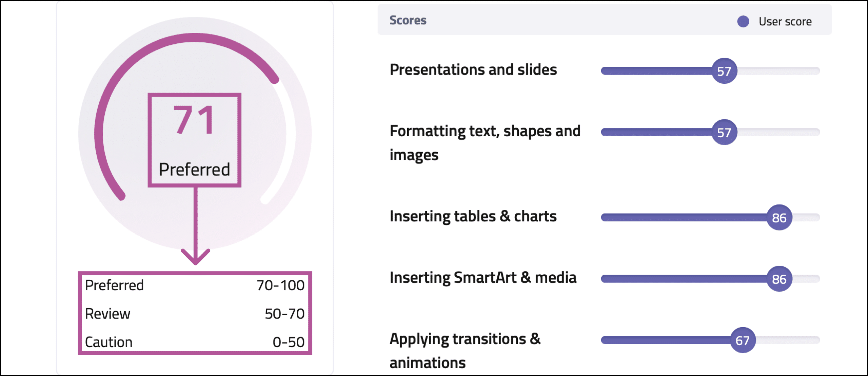The width and height of the screenshot is (868, 376).
Task: Click the Scores header title
Action: (x=408, y=20)
